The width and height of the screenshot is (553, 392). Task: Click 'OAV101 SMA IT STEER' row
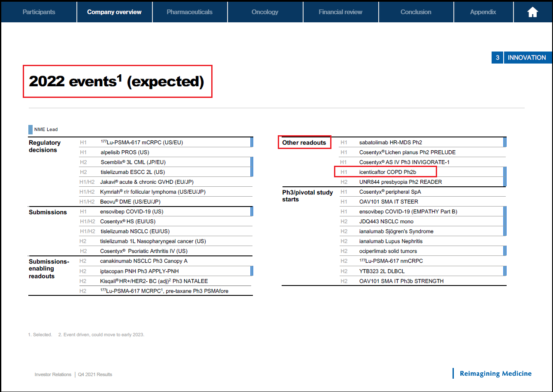[x=422, y=201]
